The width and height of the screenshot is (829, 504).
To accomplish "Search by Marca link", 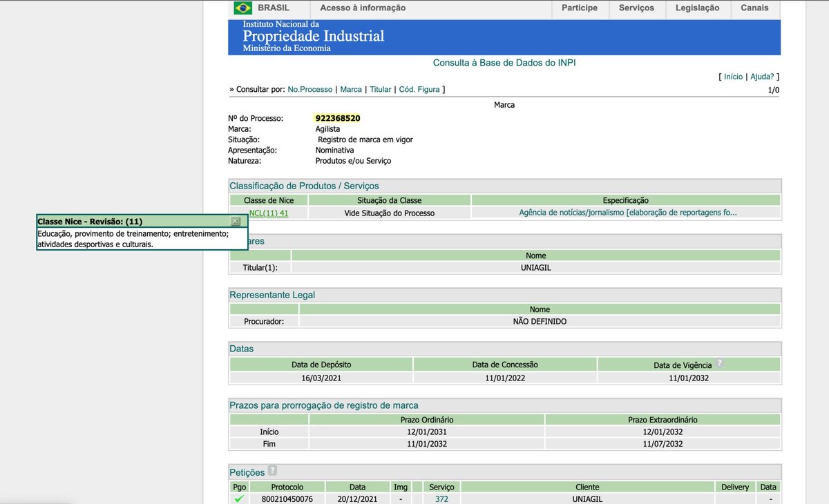I will click(351, 90).
